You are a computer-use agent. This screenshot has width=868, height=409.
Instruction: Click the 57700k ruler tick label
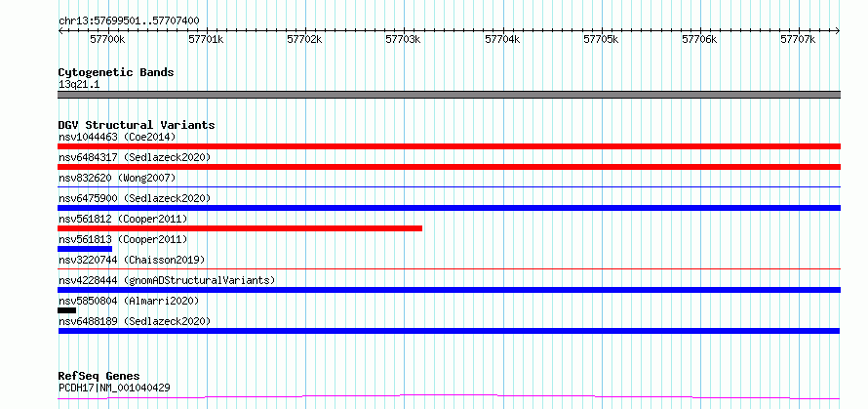(108, 40)
